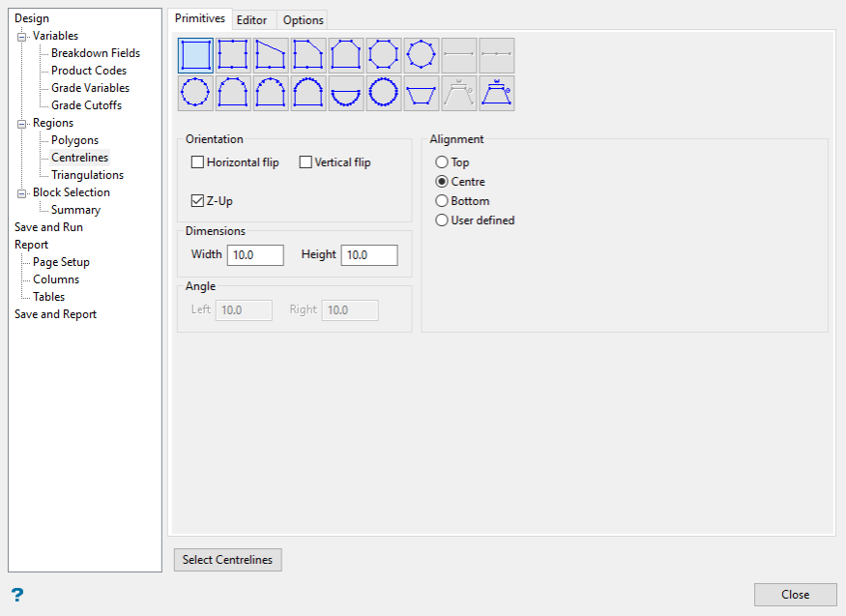Click into the Width input field
Viewport: 846px width, 616px height.
pos(255,255)
